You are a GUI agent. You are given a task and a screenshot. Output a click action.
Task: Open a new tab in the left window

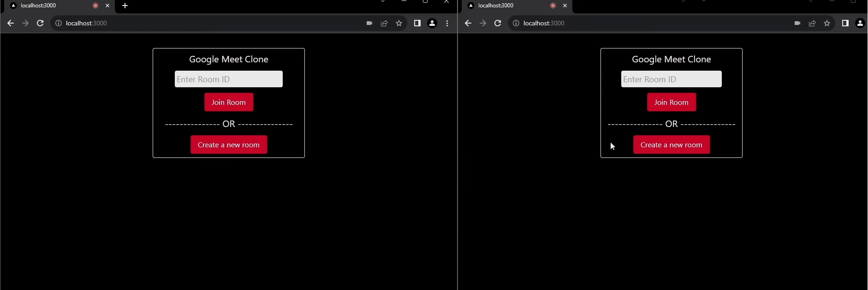point(125,6)
